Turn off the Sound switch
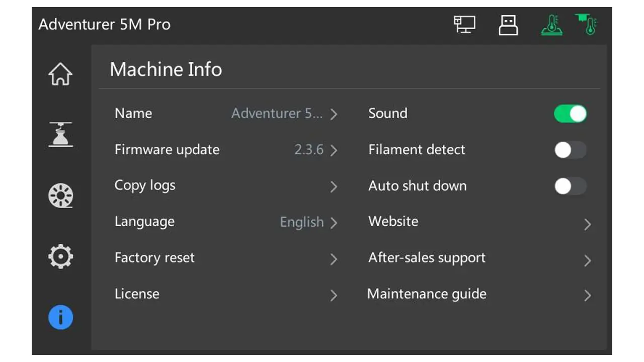Viewport: 644px width, 362px height. coord(570,114)
